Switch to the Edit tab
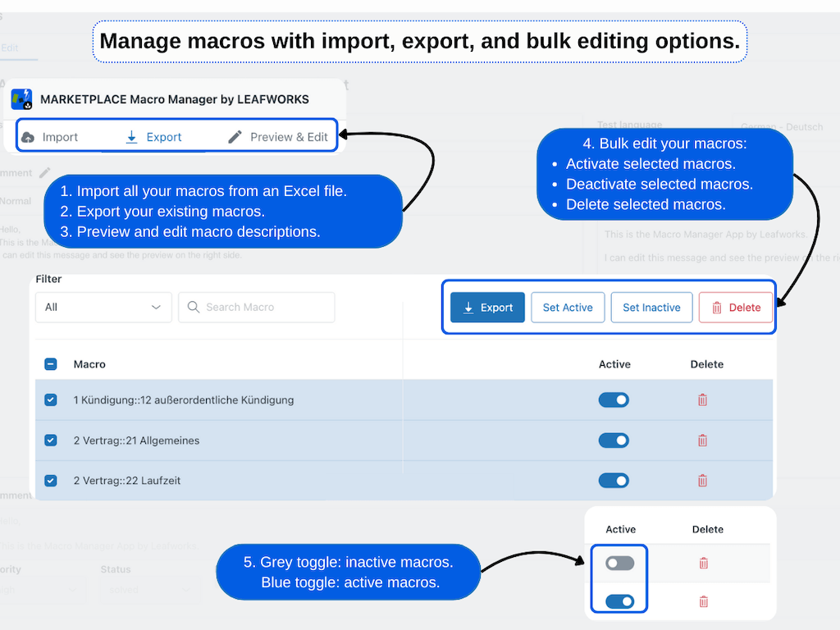The height and width of the screenshot is (630, 840). pyautogui.click(x=8, y=48)
